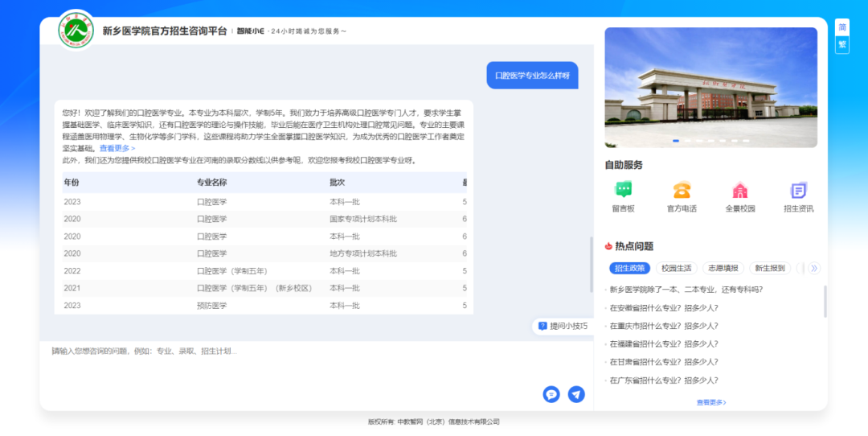
Task: Click the 智能小E assistant name
Action: coord(250,31)
